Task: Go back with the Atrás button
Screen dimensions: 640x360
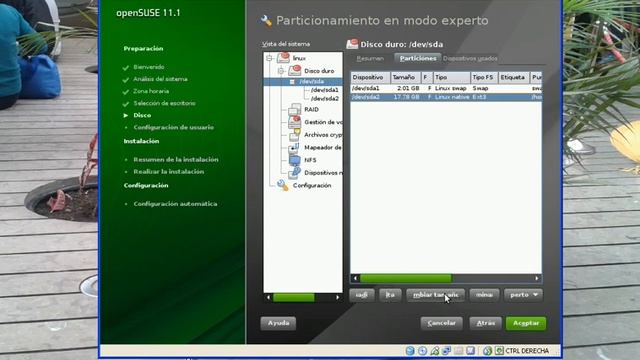Action: pos(485,323)
